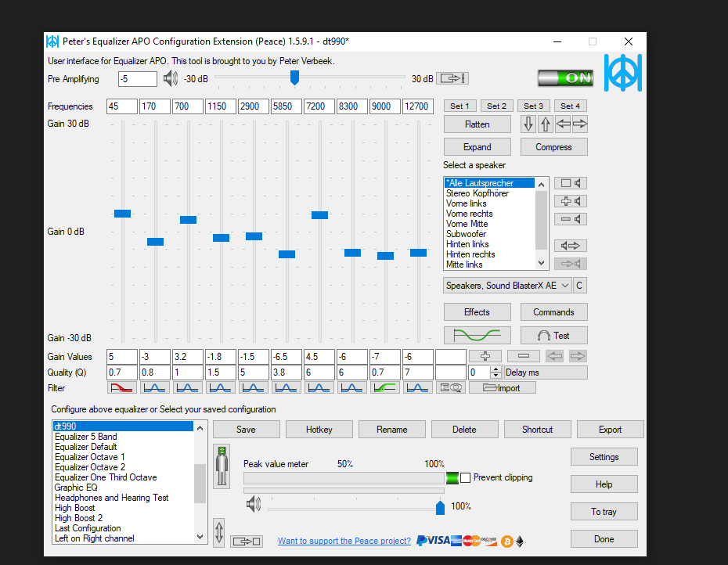Viewport: 728px width, 565px height.
Task: Toggle the green ON power switch
Action: click(565, 78)
